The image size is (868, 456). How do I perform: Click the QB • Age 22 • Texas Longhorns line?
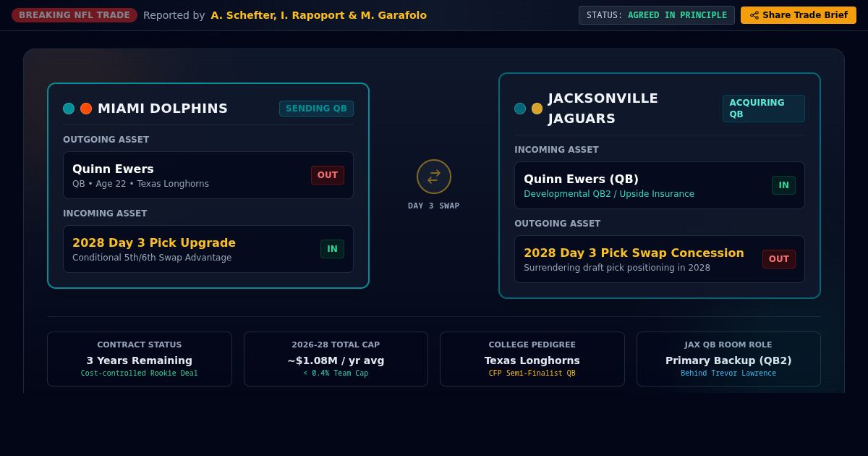[x=140, y=184]
